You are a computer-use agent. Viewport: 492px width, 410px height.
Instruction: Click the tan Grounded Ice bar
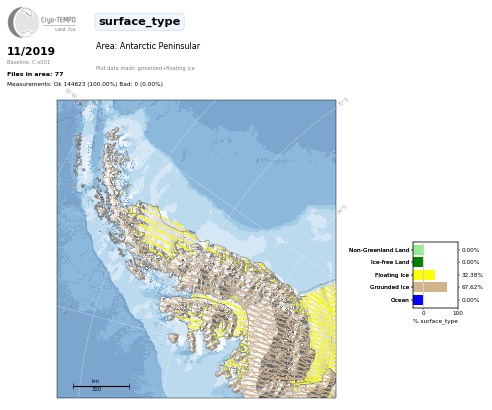[x=430, y=287]
